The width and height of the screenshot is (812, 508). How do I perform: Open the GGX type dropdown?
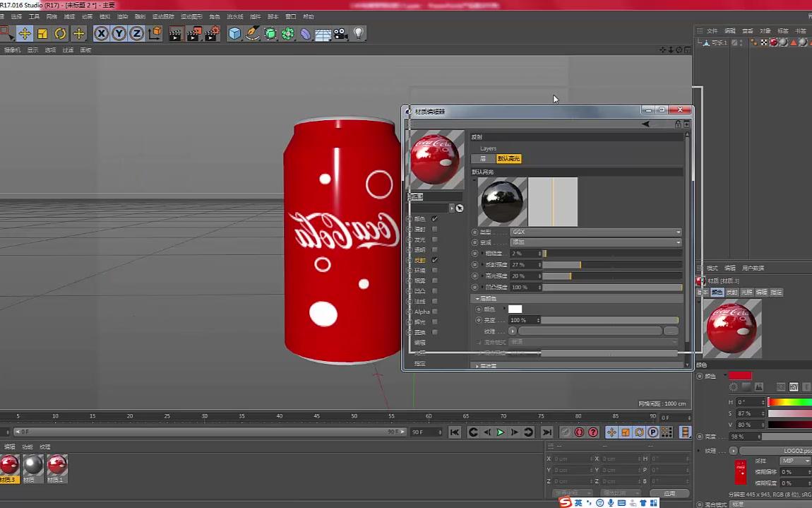(x=596, y=232)
